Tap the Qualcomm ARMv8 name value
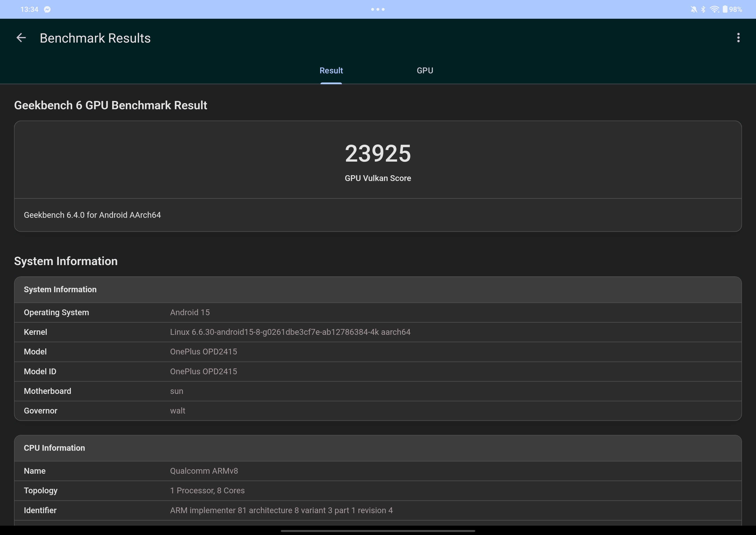This screenshot has width=756, height=535. [204, 471]
